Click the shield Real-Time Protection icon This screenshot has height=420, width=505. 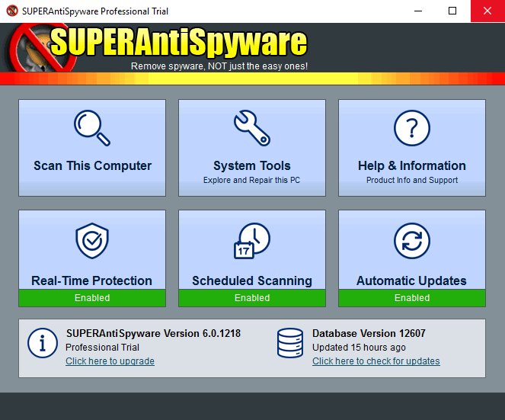92,240
